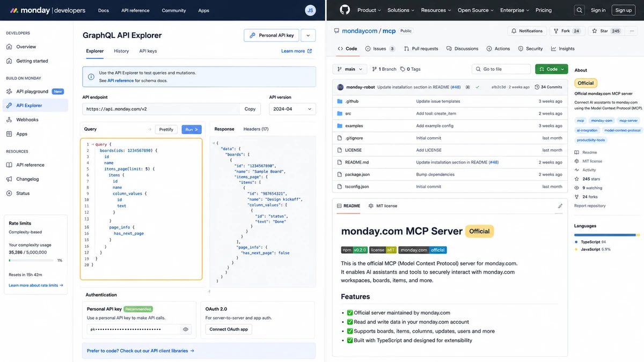Click the Notifications bell button on GitHub
The image size is (644, 362).
click(x=527, y=31)
